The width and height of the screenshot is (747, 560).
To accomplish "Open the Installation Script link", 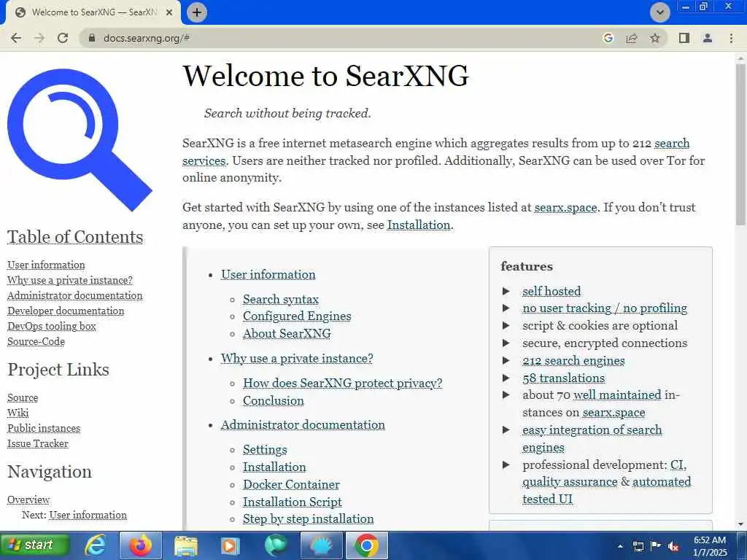I will (x=293, y=502).
